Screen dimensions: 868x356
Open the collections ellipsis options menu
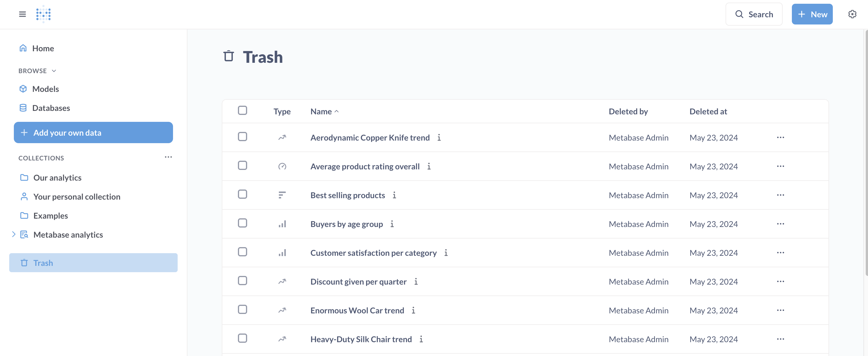[x=168, y=157]
